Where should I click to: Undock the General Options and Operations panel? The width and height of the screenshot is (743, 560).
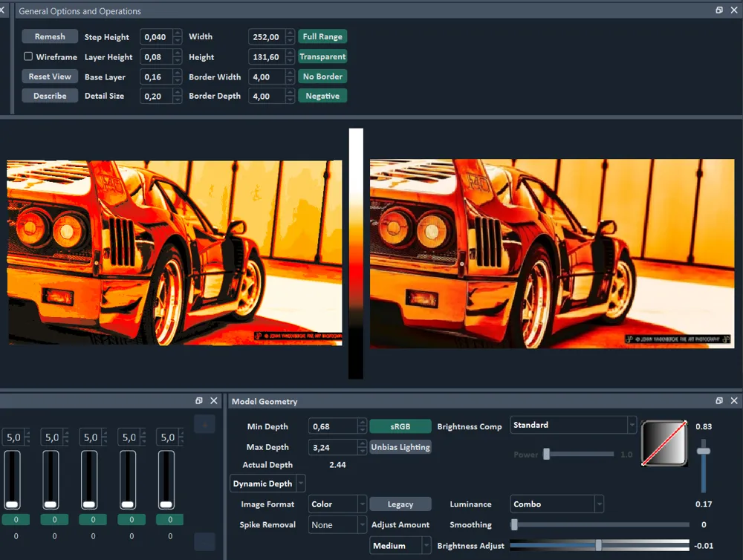[719, 10]
